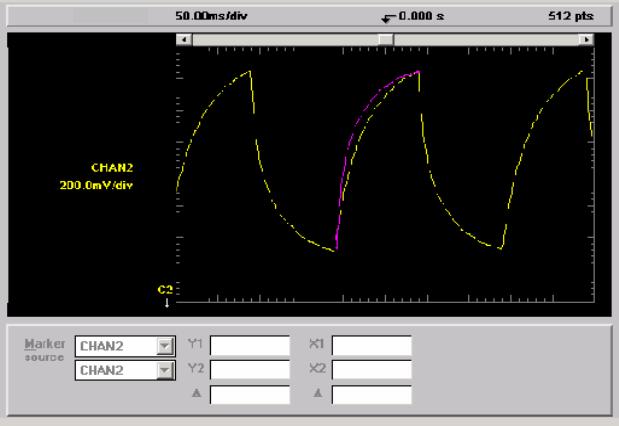This screenshot has width=619, height=426.
Task: Open the first Marker source CHAN2 dropdown
Action: (x=163, y=346)
